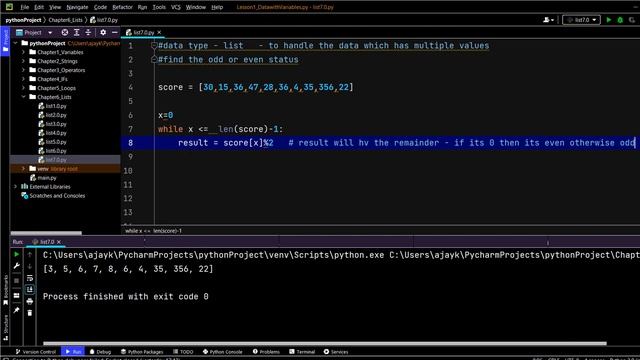The height and width of the screenshot is (360, 640).
Task: Open the Structure side tool window
Action: [5, 327]
